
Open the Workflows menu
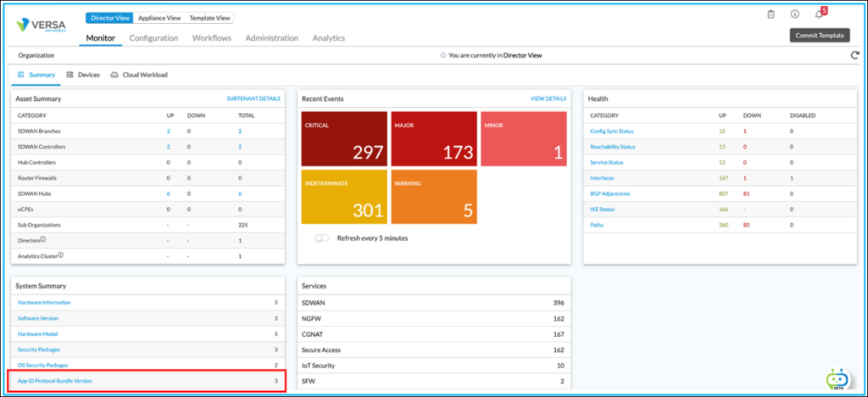tap(212, 37)
